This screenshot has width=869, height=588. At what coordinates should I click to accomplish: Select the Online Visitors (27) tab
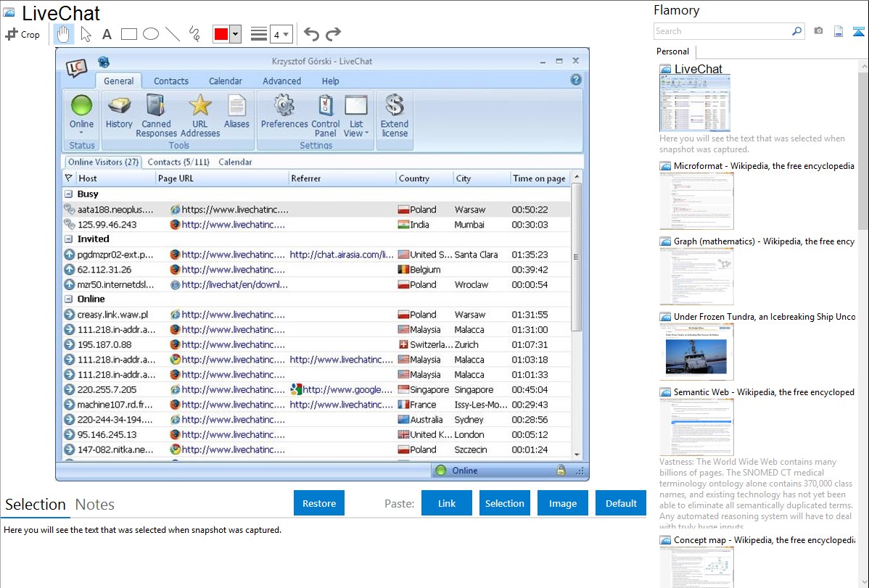pos(103,162)
